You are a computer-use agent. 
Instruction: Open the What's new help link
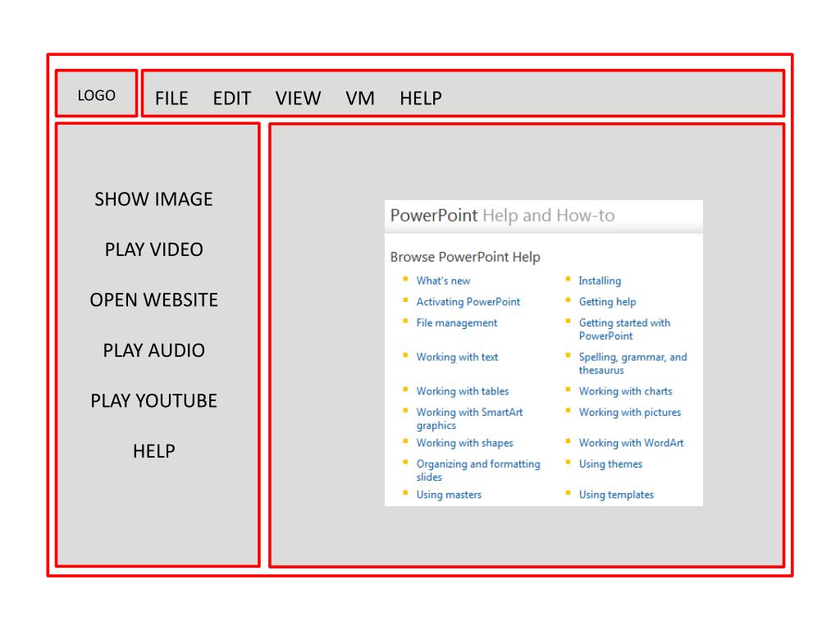pyautogui.click(x=443, y=281)
